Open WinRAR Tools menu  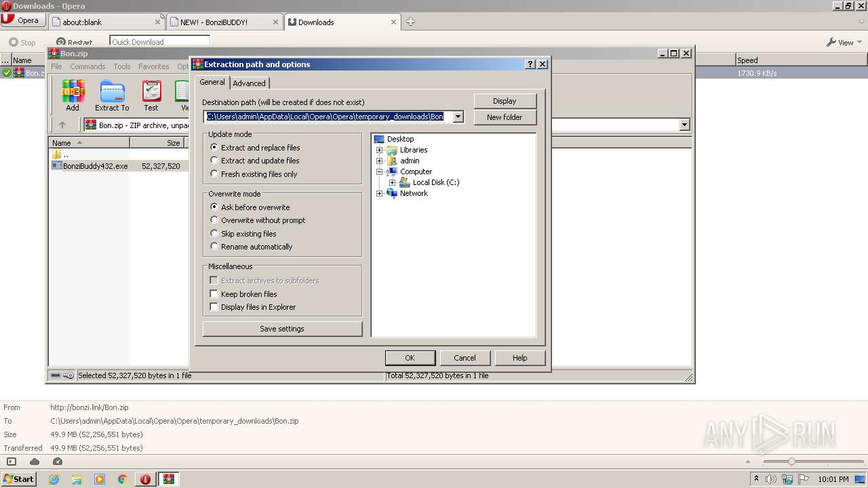coord(122,66)
